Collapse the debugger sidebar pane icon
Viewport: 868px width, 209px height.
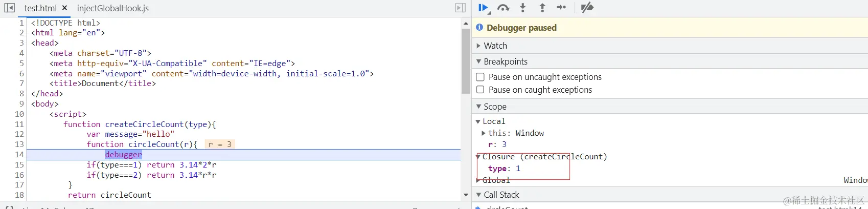pyautogui.click(x=460, y=8)
